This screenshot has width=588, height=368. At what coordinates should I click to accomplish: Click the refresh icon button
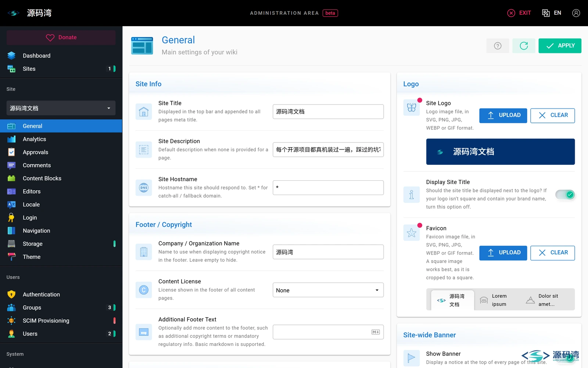pyautogui.click(x=524, y=46)
